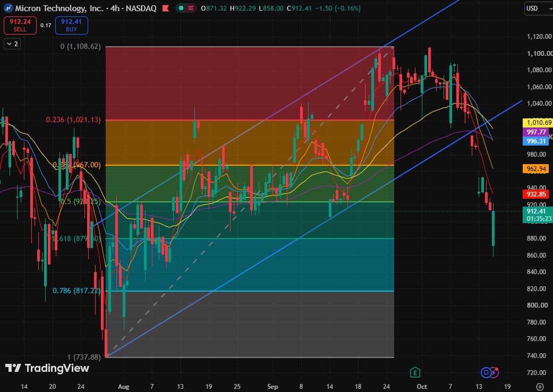Viewport: 553px width, 392px height.
Task: Click the H922.29 high value in legend
Action: (243, 8)
